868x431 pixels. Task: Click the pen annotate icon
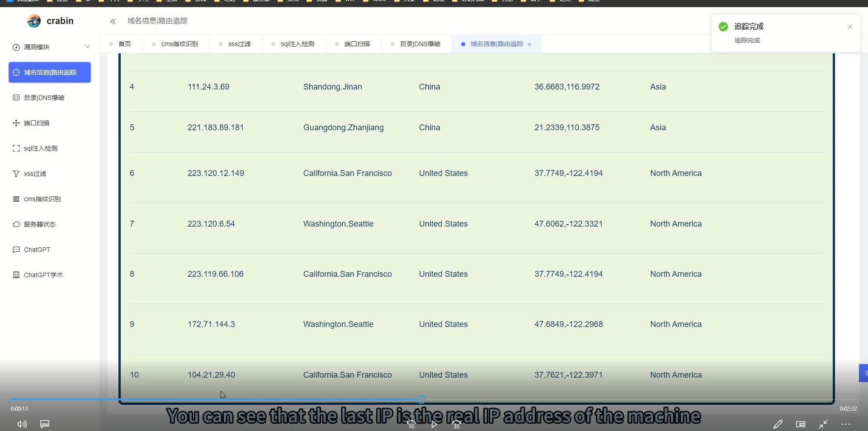tap(778, 424)
